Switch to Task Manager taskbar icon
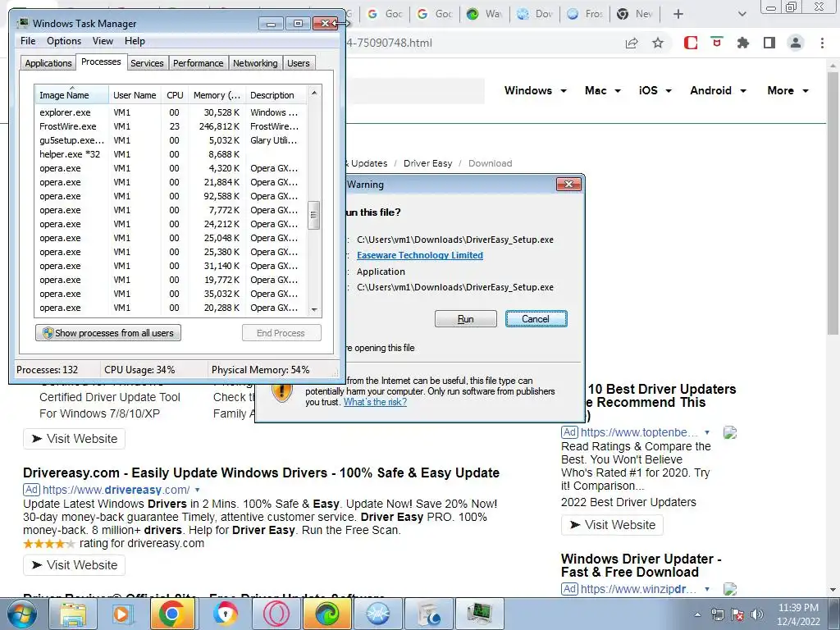Image resolution: width=840 pixels, height=630 pixels. [479, 614]
